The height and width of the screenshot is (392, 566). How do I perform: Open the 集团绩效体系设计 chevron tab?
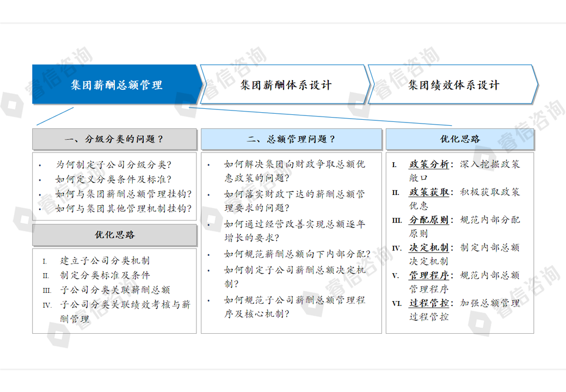453,85
